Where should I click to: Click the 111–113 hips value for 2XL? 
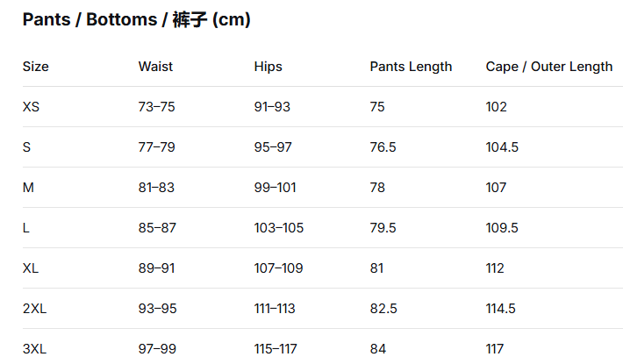275,309
